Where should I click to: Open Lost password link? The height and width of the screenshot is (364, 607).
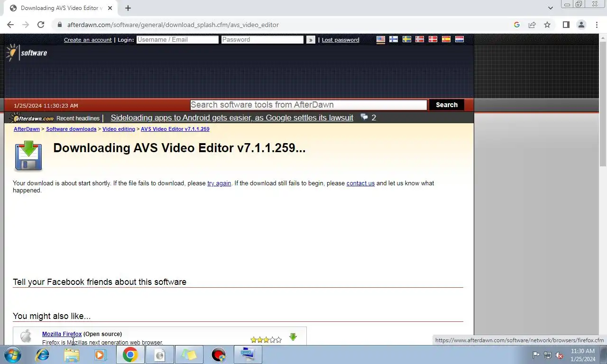pos(340,40)
